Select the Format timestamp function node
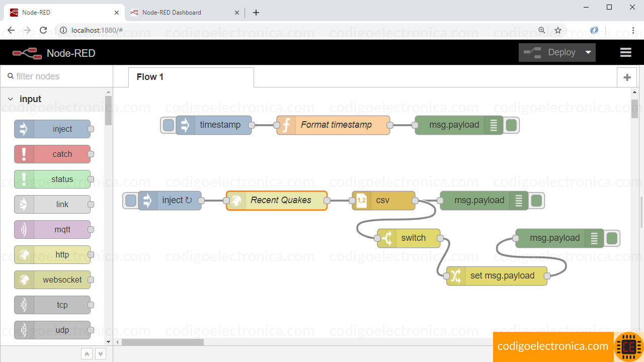The width and height of the screenshot is (644, 362). click(x=333, y=125)
